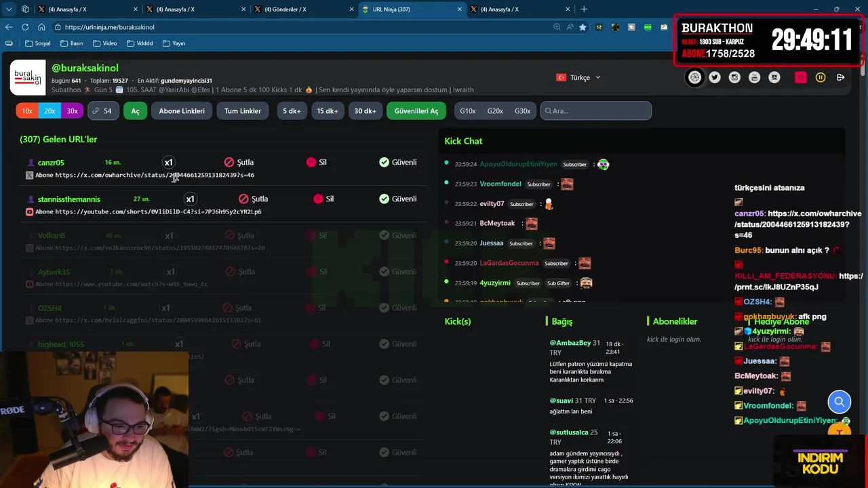Select the G10x option
The width and height of the screenshot is (868, 488).
[468, 111]
